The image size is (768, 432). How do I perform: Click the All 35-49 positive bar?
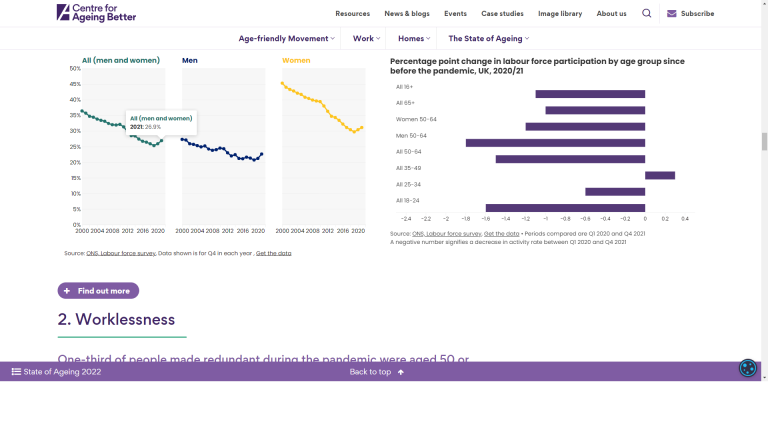pyautogui.click(x=660, y=175)
